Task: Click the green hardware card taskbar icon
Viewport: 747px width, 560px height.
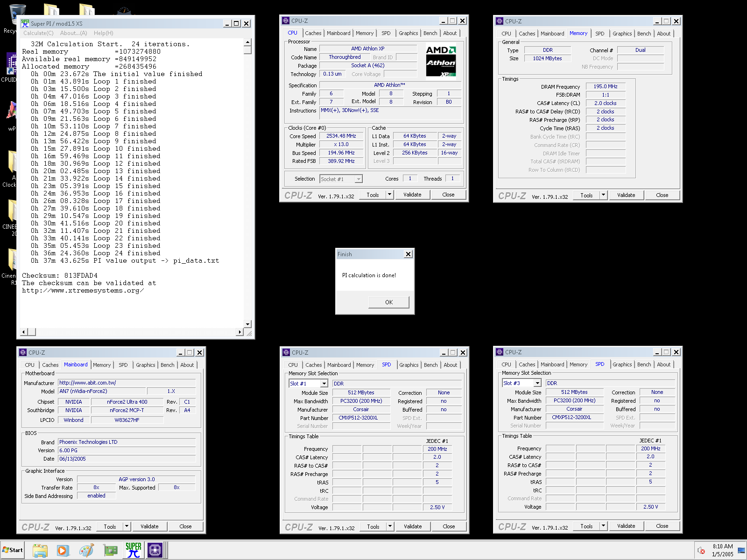Action: pos(110,550)
